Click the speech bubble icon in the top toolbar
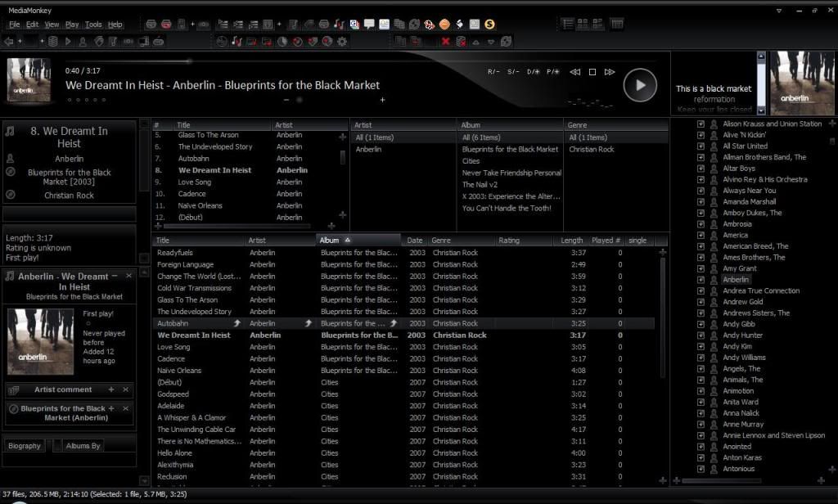Screen dimensions: 838x504 tap(369, 25)
